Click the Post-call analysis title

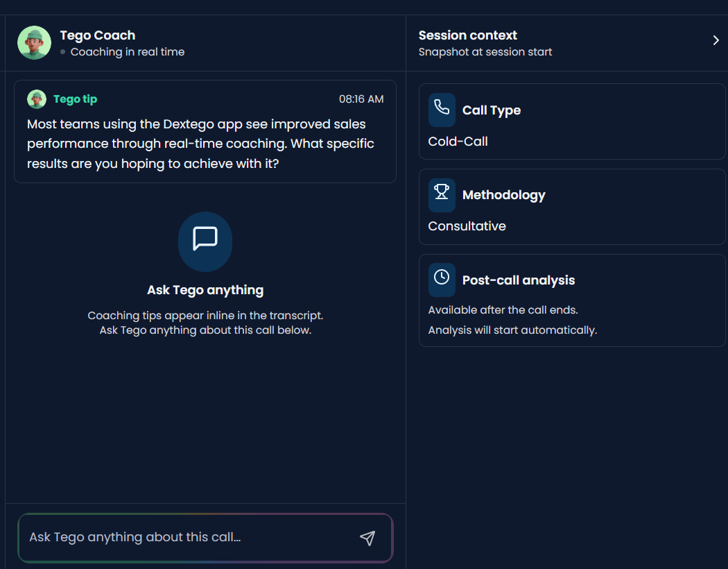coord(519,280)
